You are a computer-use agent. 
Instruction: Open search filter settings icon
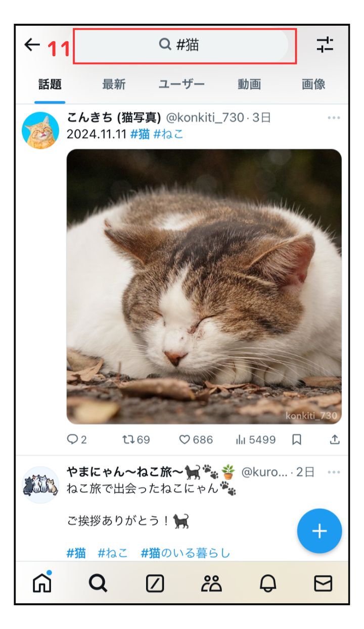[325, 45]
